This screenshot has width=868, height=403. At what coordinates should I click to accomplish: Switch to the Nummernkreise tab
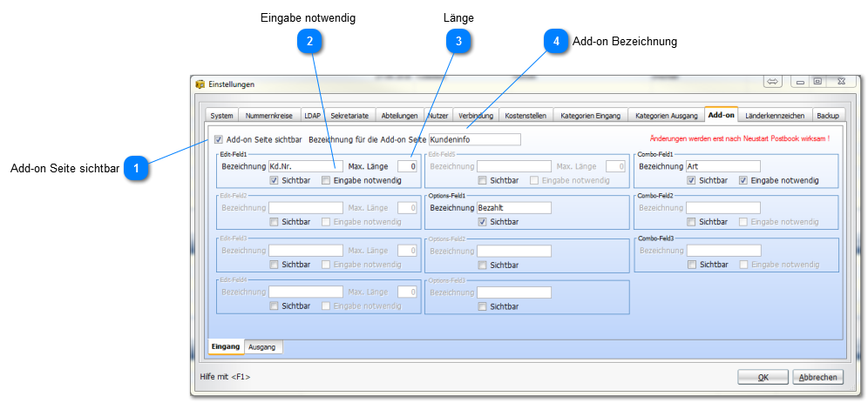point(269,115)
